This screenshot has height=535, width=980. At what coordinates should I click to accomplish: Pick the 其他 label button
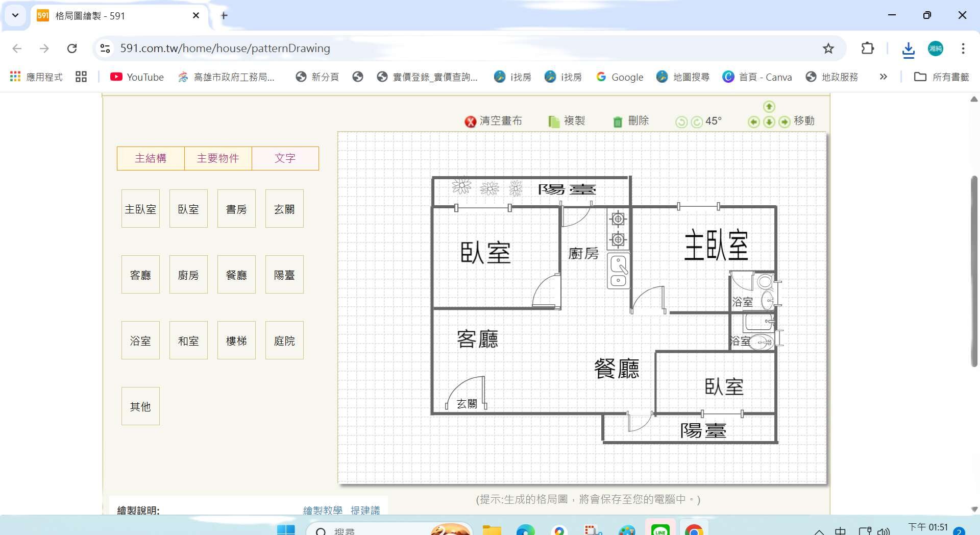(x=140, y=406)
